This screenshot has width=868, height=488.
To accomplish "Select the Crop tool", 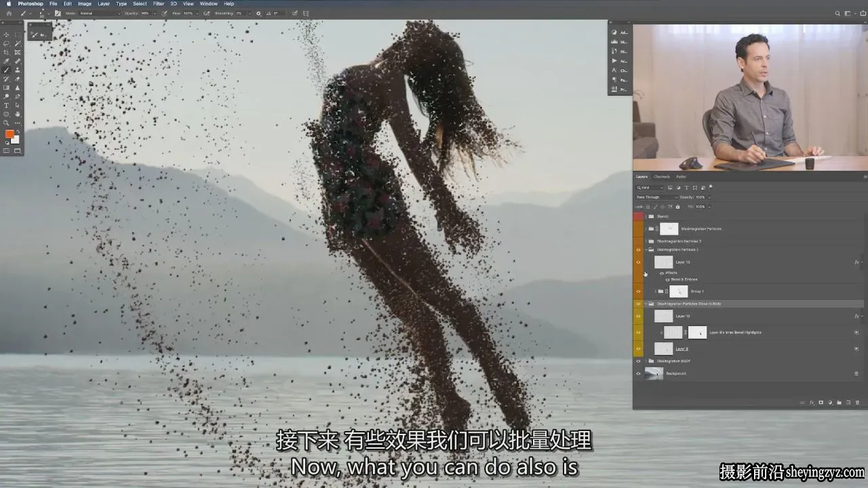I will tap(7, 52).
